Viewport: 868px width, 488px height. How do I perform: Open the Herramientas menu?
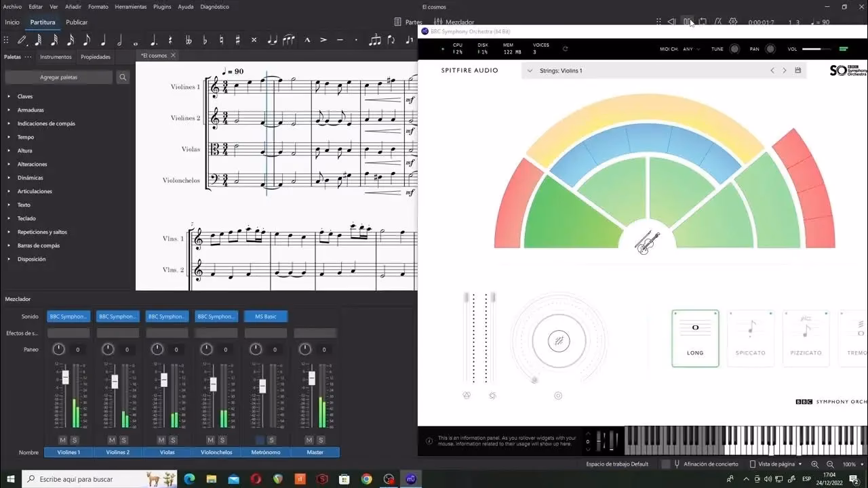pos(130,6)
